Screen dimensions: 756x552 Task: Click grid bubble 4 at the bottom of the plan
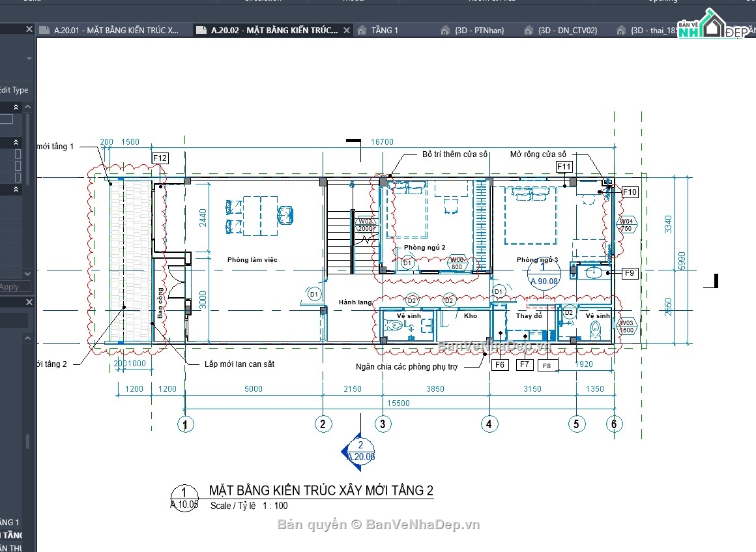tap(489, 424)
